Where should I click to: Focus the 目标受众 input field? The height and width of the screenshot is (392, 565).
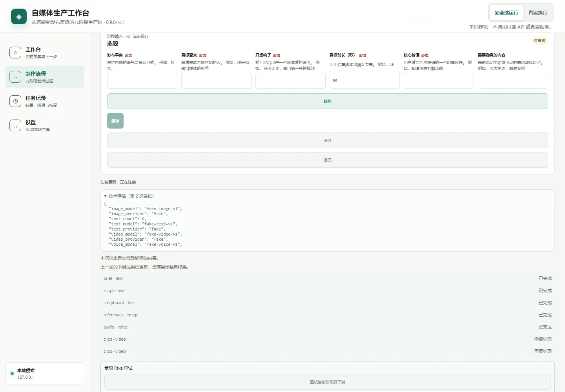216,81
